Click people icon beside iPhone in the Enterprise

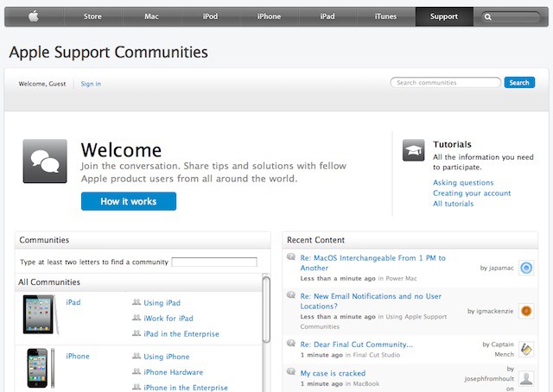(x=137, y=387)
